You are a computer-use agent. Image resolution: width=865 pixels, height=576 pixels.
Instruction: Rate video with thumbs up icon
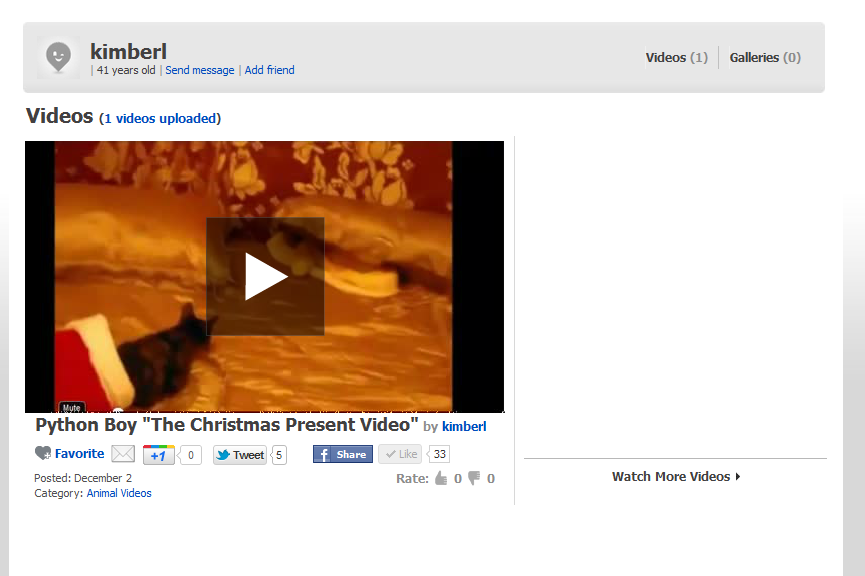441,478
